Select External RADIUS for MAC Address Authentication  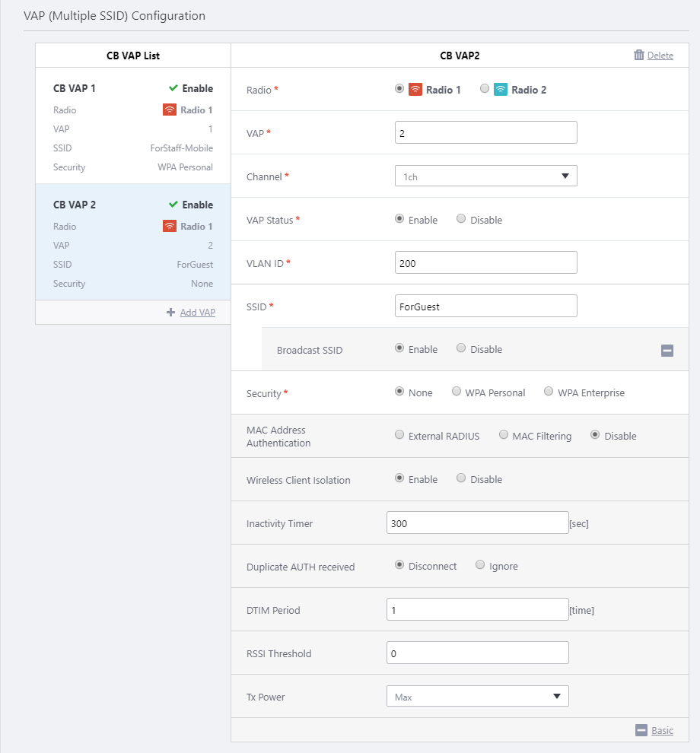pyautogui.click(x=399, y=434)
